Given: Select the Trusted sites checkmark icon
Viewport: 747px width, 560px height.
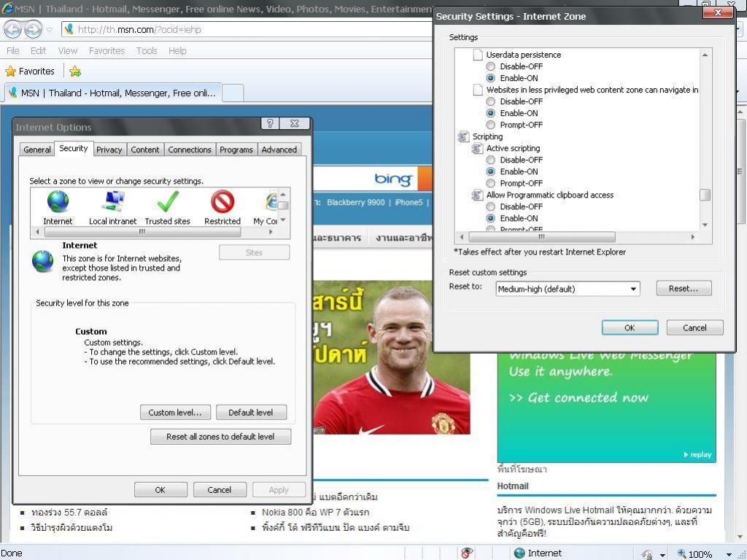Looking at the screenshot, I should pyautogui.click(x=168, y=201).
